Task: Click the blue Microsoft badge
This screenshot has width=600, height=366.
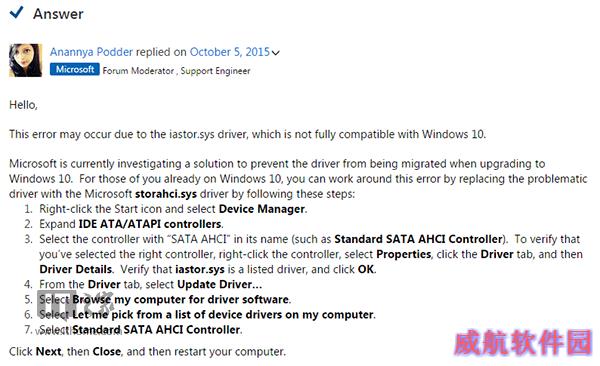Action: (x=75, y=69)
